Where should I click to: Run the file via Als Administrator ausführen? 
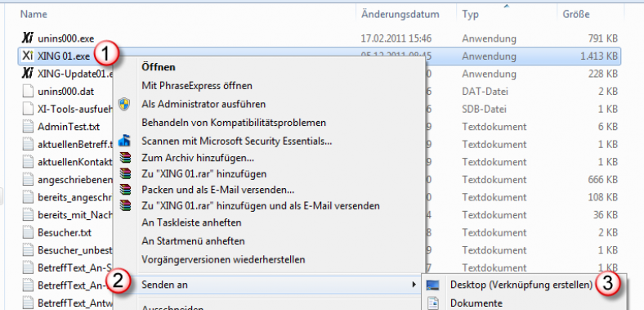(203, 104)
